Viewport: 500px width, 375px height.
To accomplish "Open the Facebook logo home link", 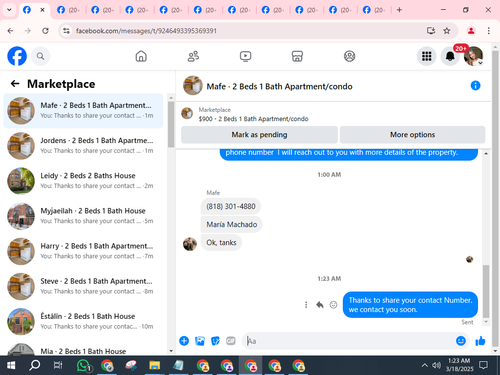I will 17,56.
